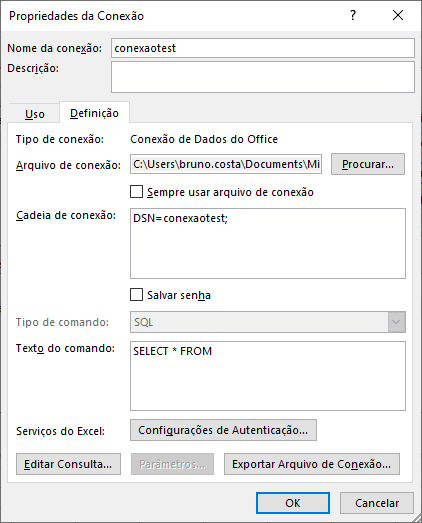
Task: Enable Sempre usar arquivo de conexão checkbox
Action: tap(136, 192)
